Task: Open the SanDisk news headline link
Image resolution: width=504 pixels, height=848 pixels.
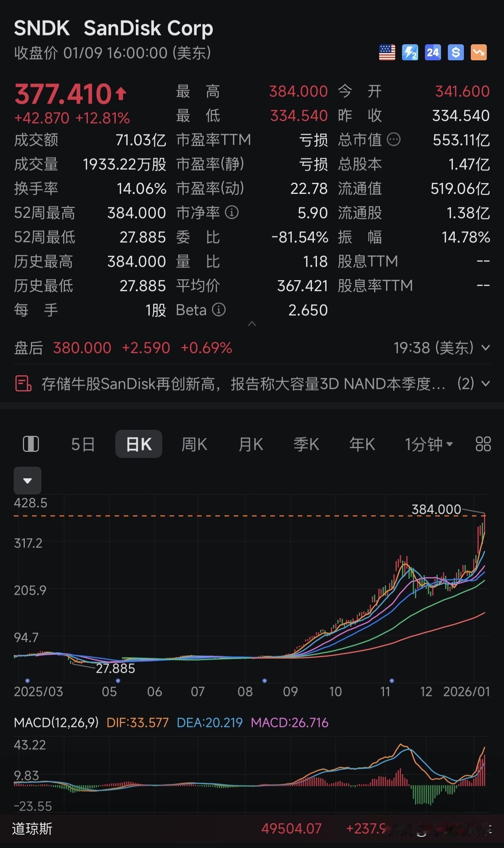Action: pyautogui.click(x=243, y=384)
